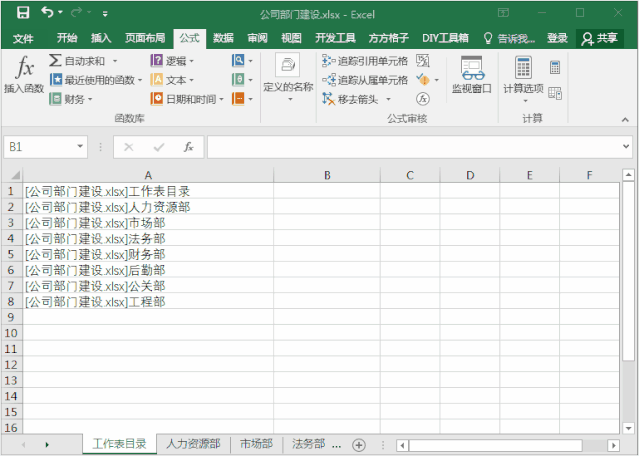The height and width of the screenshot is (456, 639).
Task: Open the 文本 functions dropdown
Action: [x=172, y=80]
